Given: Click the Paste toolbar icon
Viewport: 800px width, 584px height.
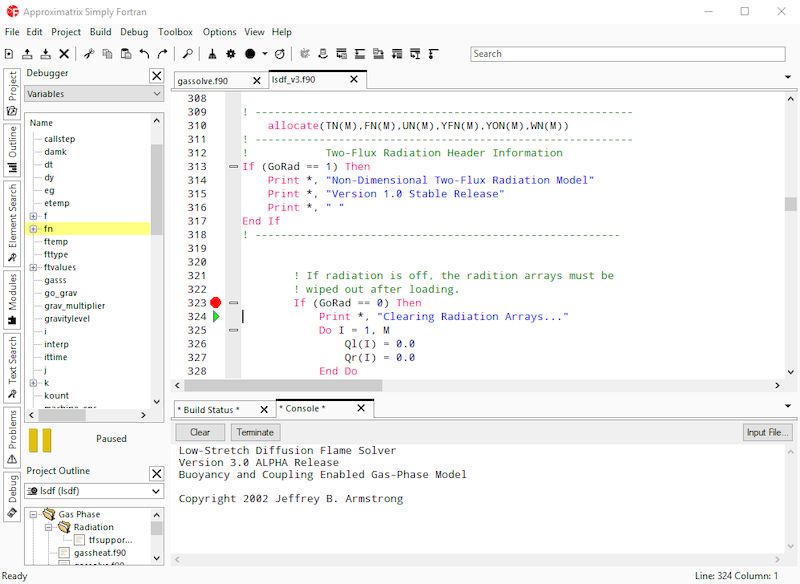Looking at the screenshot, I should (126, 55).
